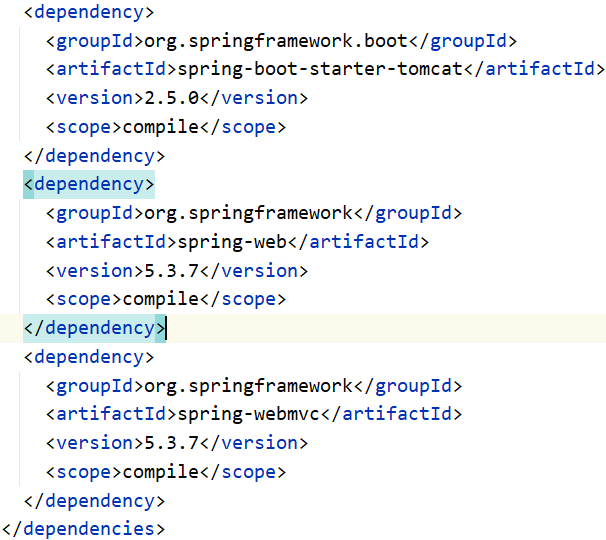The width and height of the screenshot is (606, 540).
Task: Click the highlighted closing dependency tag
Action: pos(93,328)
